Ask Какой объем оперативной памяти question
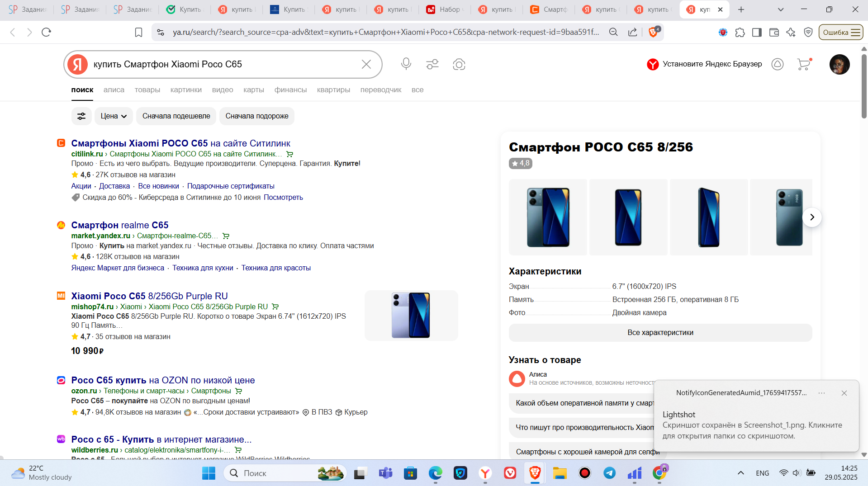 coord(584,403)
